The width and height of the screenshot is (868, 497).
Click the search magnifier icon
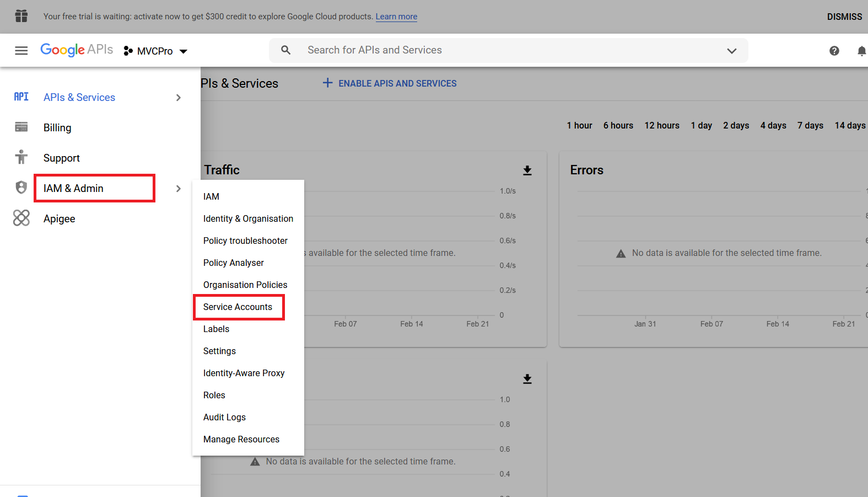pyautogui.click(x=285, y=50)
